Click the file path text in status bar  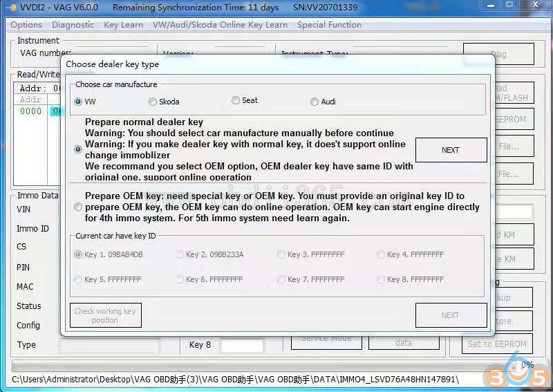coord(235,380)
